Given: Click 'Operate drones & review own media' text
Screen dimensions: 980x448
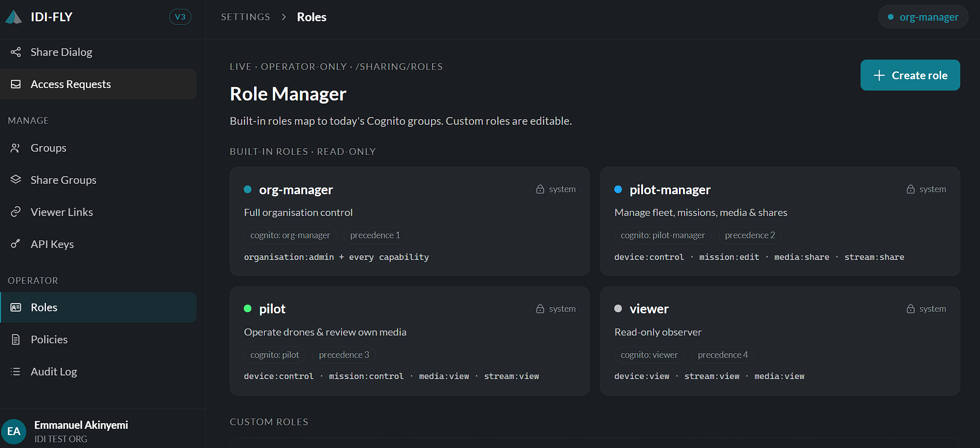Looking at the screenshot, I should tap(325, 332).
